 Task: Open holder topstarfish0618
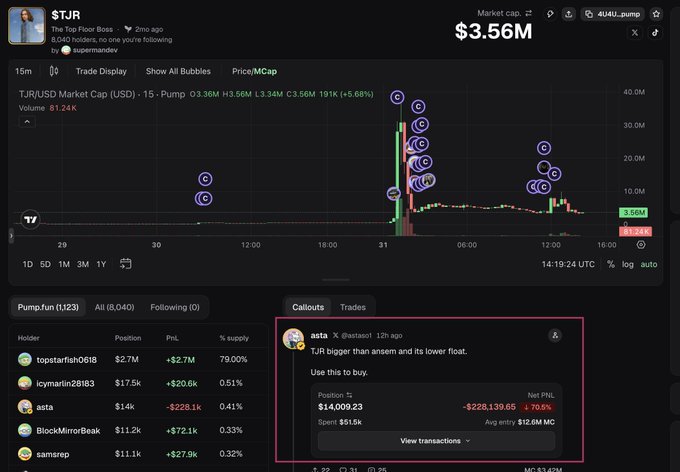[66, 360]
